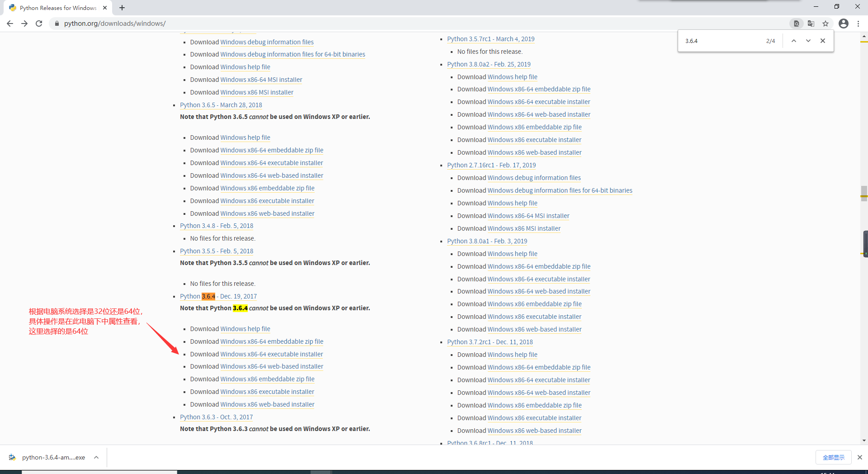Click the scrollbar down arrow
The height and width of the screenshot is (474, 868).
point(864,441)
